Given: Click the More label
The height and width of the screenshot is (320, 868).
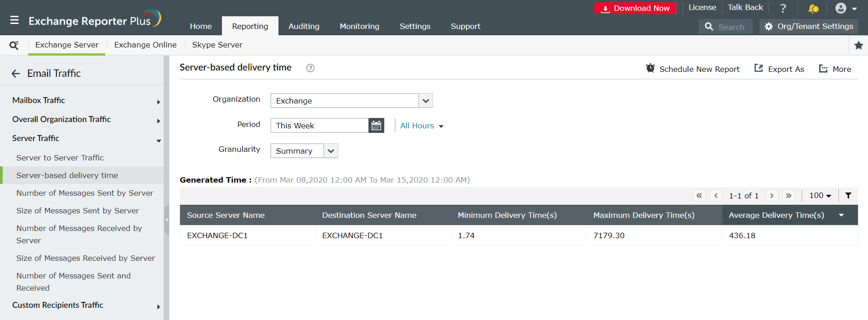Looking at the screenshot, I should tap(842, 69).
